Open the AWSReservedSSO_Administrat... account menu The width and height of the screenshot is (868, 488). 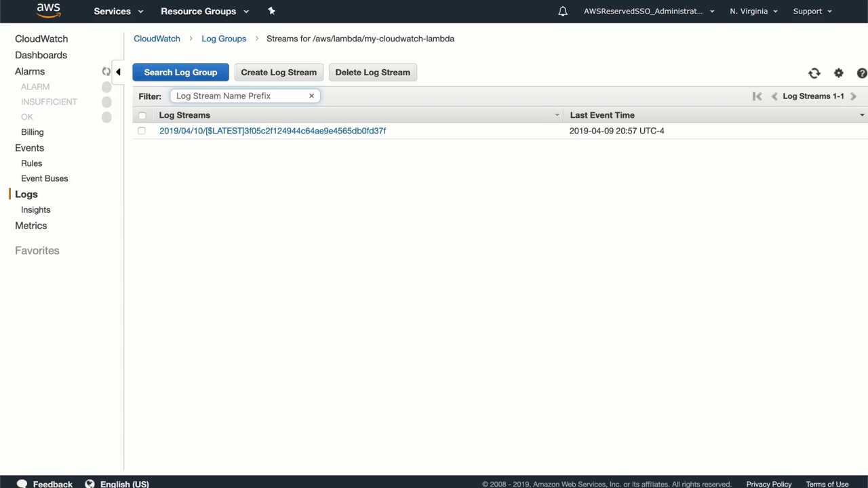pyautogui.click(x=649, y=12)
